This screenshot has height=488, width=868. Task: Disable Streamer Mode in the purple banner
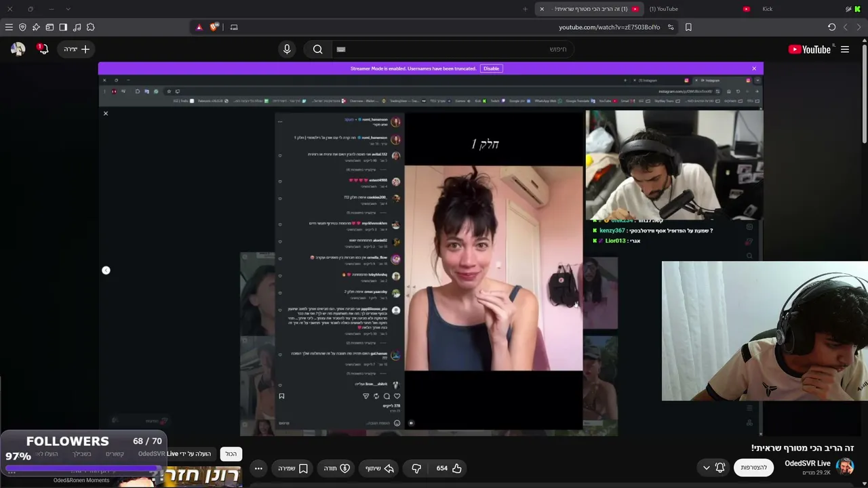(491, 68)
